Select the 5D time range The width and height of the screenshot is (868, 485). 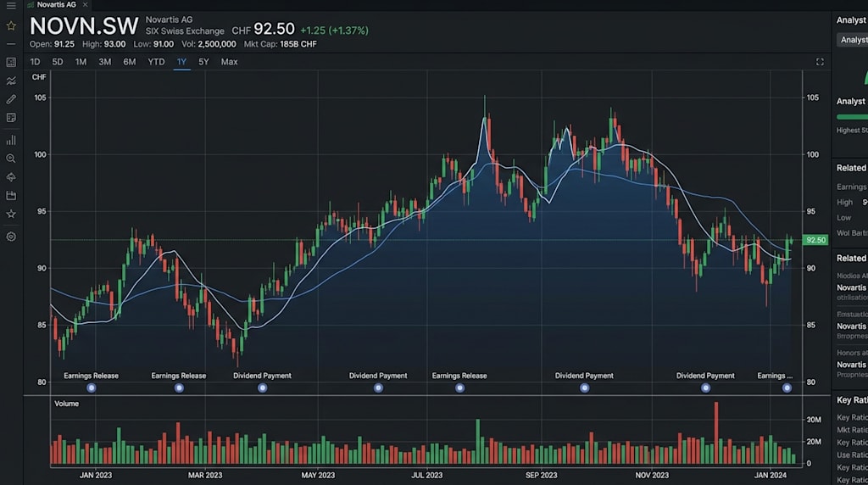point(58,62)
